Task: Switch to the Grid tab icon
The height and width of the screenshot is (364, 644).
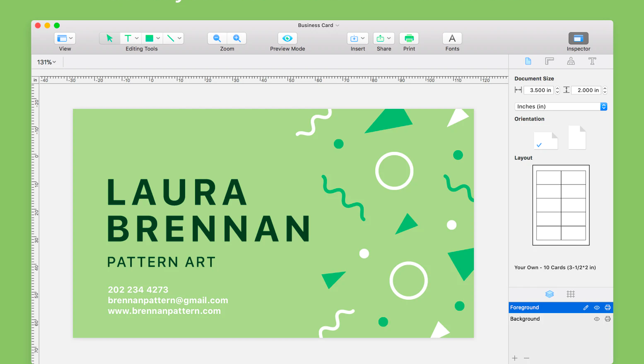Action: [571, 294]
